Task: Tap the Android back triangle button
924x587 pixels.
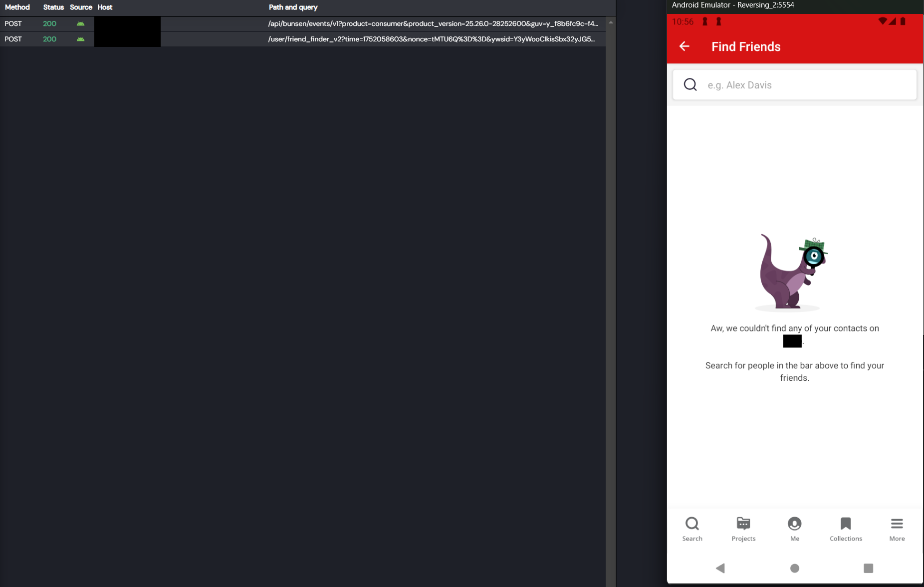Action: click(x=720, y=568)
